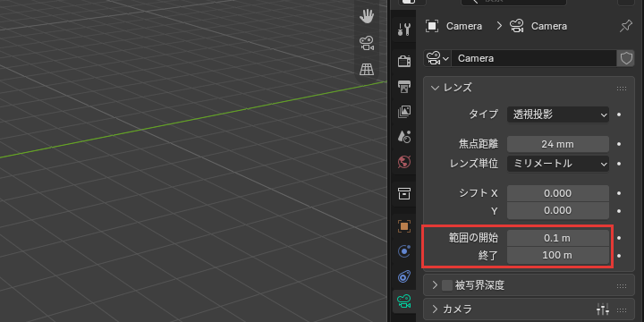This screenshot has width=644, height=322.
Task: Open the レンズ単位 ミリメートル dropdown
Action: (x=558, y=164)
